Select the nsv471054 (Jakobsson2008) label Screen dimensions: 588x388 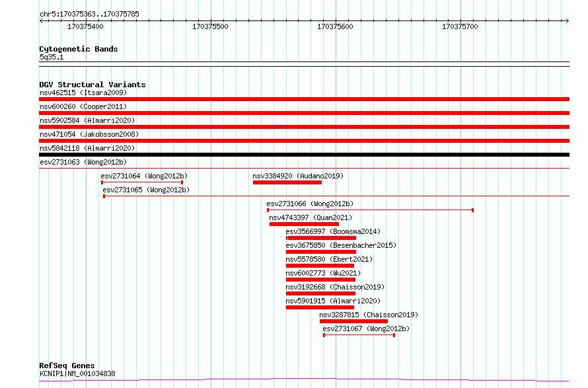coord(89,134)
